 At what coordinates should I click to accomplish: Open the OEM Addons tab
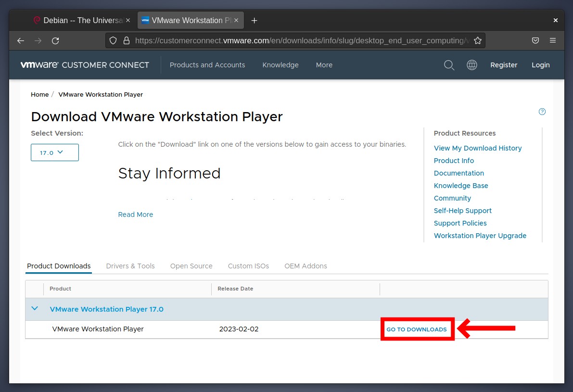(306, 266)
